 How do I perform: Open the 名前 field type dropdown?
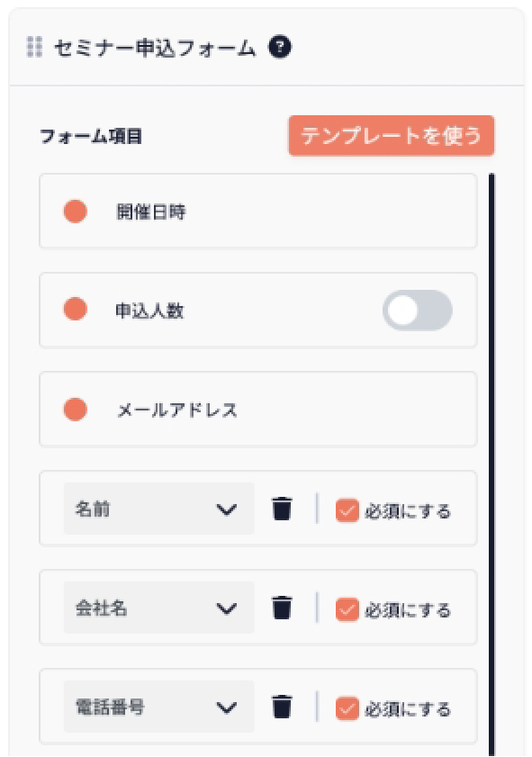coord(158,509)
